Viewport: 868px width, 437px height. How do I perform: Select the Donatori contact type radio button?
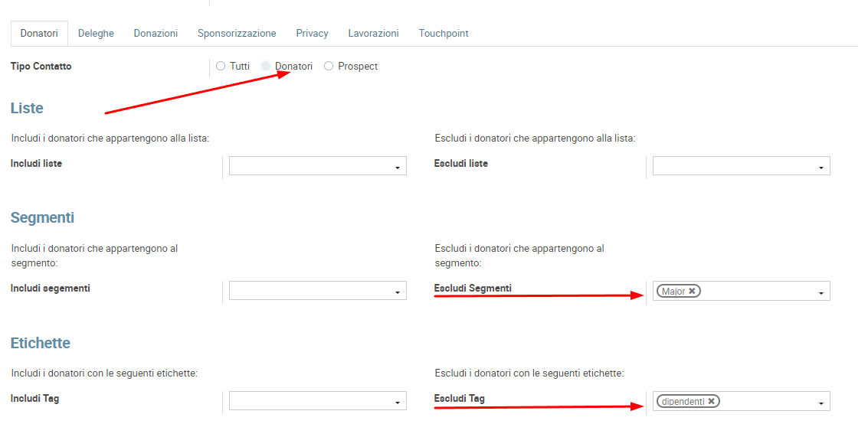(x=266, y=67)
